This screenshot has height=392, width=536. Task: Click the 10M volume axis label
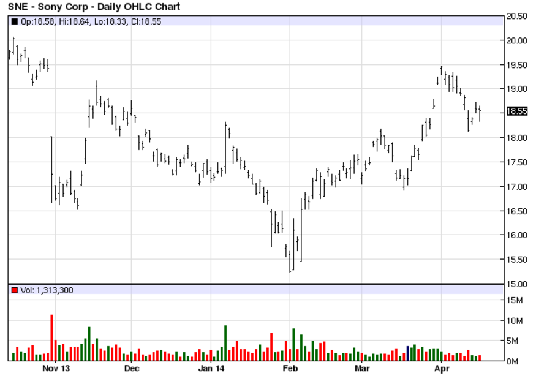[x=515, y=320]
